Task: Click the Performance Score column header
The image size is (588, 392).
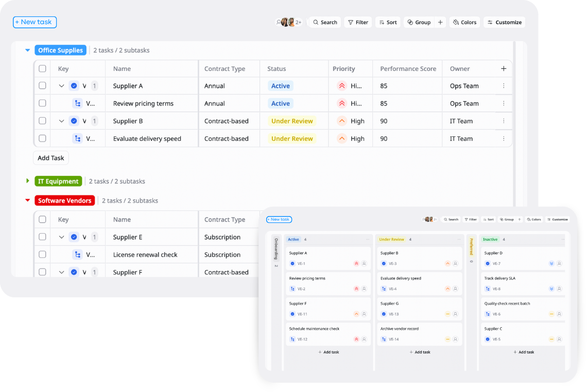Action: coord(408,68)
